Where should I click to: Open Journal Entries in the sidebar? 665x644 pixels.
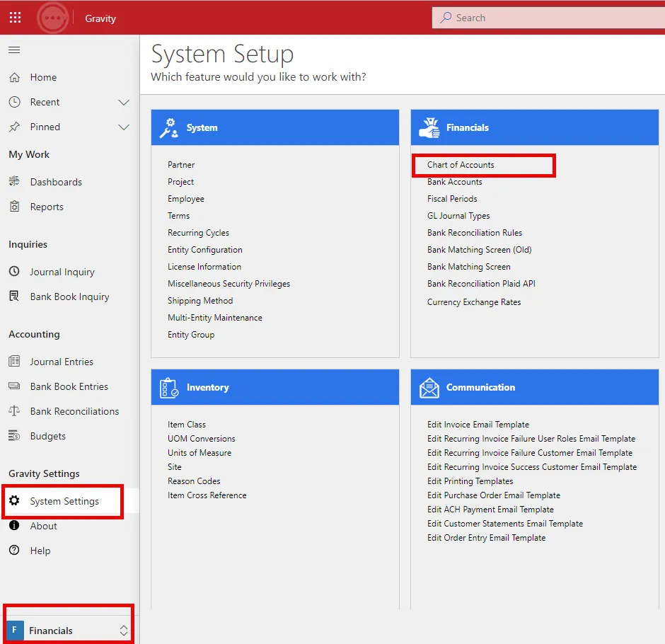(62, 362)
